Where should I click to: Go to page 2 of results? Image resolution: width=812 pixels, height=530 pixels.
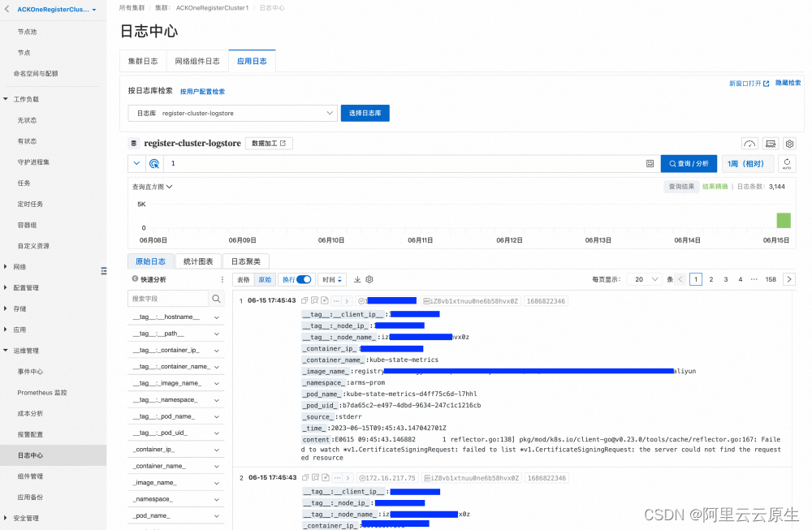711,279
